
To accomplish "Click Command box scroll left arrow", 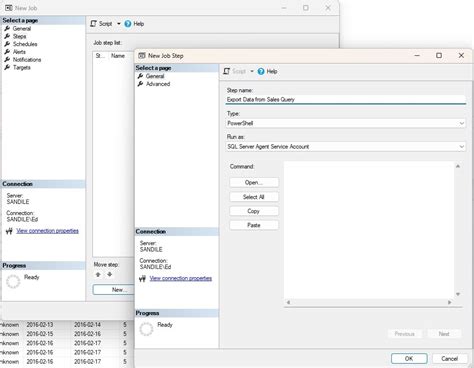I will pos(288,302).
